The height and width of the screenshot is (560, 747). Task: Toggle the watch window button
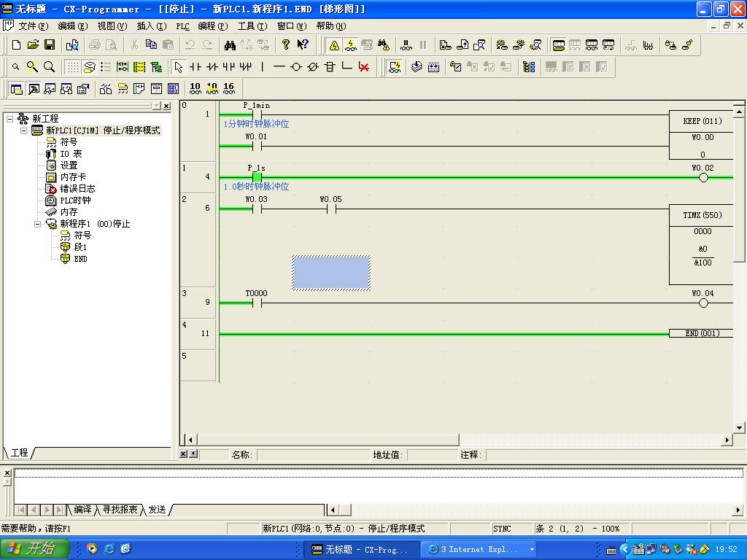pyautogui.click(x=50, y=89)
